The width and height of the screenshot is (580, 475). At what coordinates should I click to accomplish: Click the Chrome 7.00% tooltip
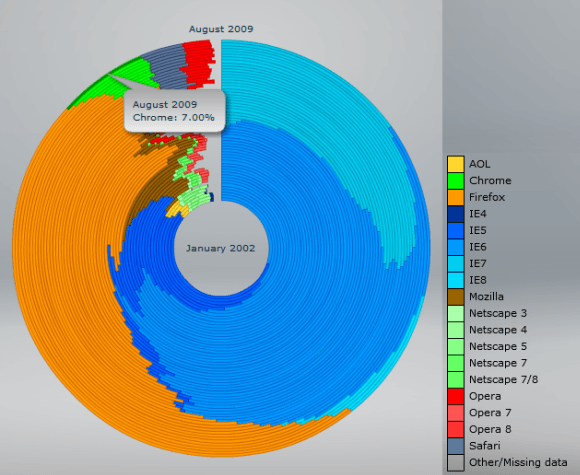174,111
